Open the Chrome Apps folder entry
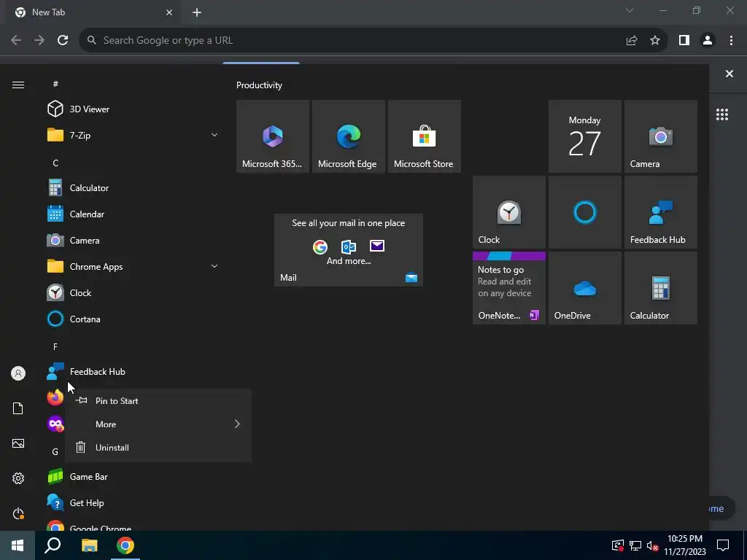Viewport: 747px width, 560px height. pos(133,266)
